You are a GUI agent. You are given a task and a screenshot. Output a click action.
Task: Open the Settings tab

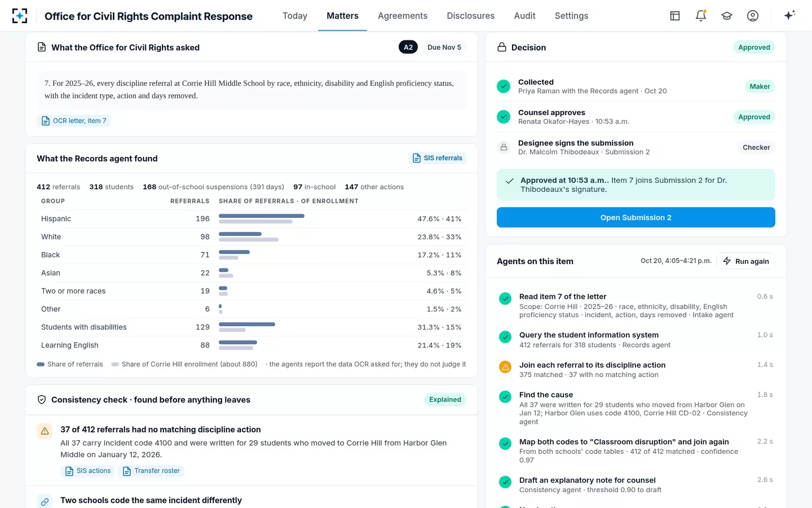tap(572, 16)
